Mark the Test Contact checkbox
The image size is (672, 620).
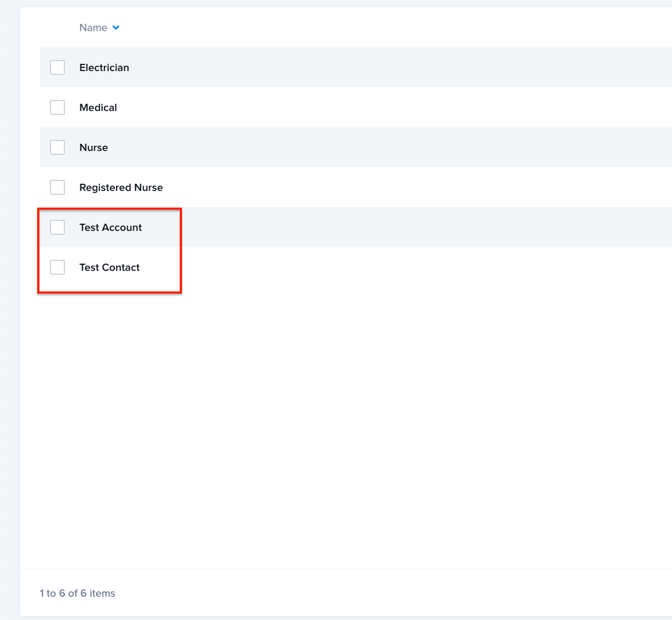click(58, 268)
